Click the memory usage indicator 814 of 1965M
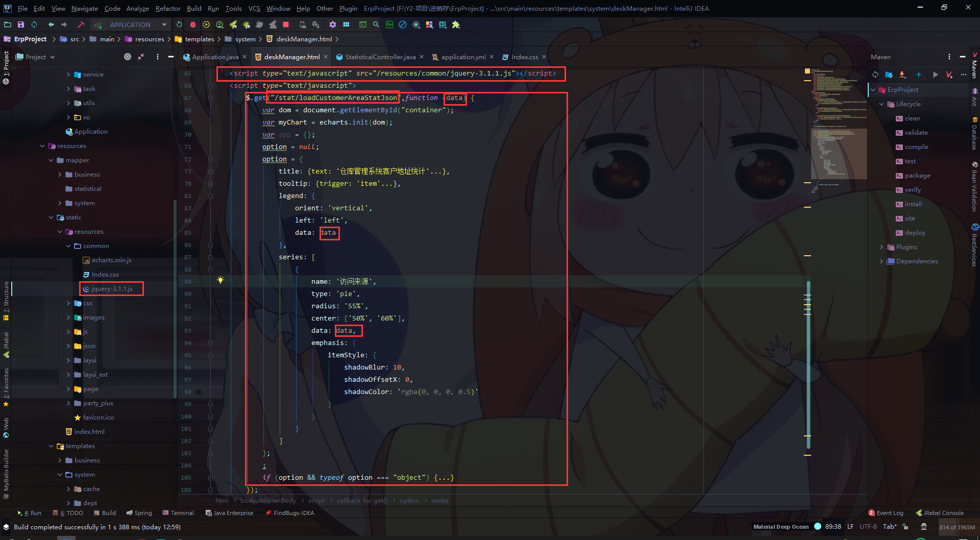The width and height of the screenshot is (980, 540). [957, 527]
